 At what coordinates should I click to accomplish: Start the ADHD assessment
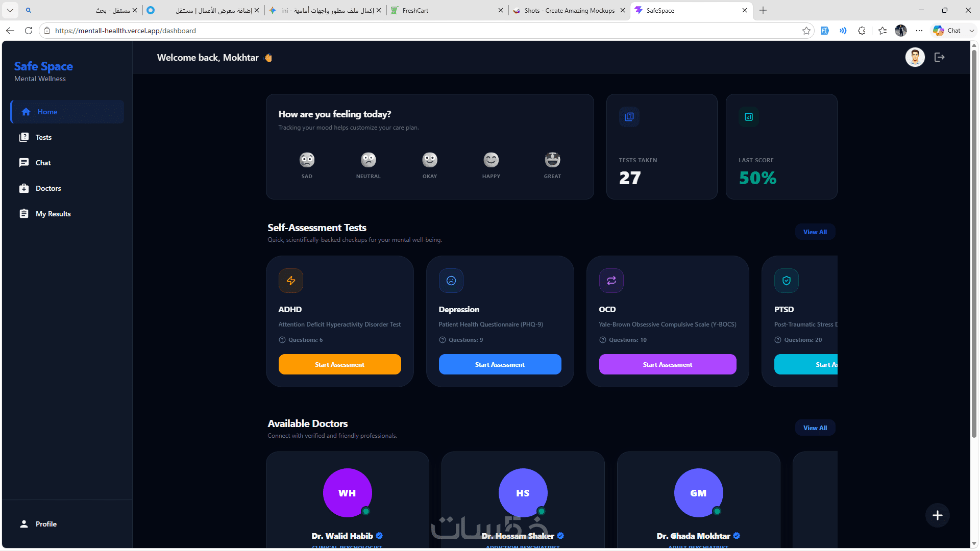pos(340,364)
